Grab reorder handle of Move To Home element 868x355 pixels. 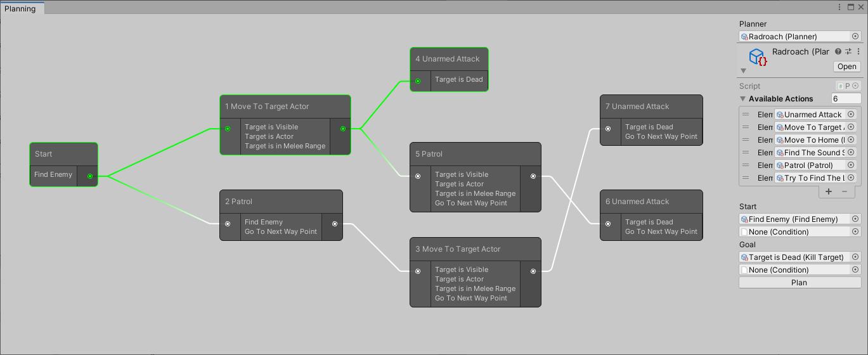[746, 140]
